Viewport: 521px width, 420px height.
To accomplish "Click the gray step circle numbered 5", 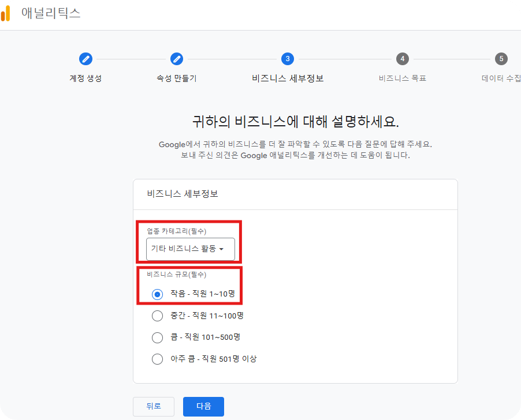I will (501, 59).
